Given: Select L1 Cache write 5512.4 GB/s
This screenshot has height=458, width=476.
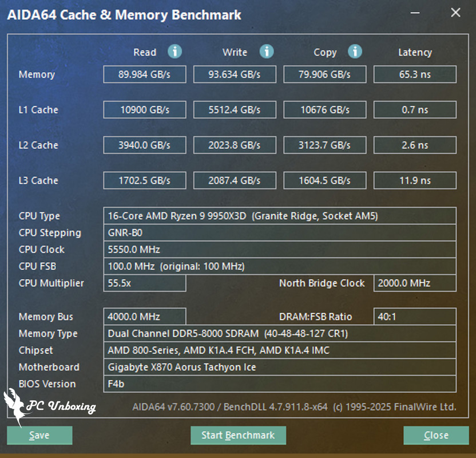Looking at the screenshot, I should 235,110.
